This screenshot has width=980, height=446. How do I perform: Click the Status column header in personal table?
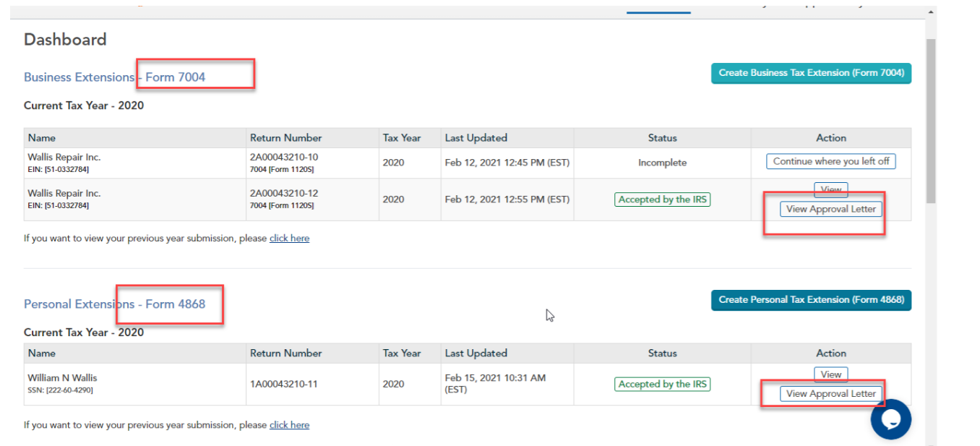coord(662,353)
